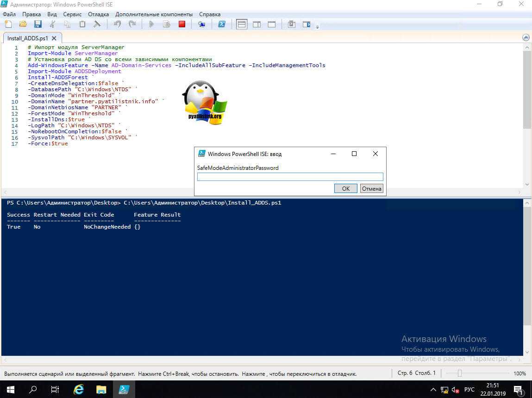Save the script using the floppy disk icon

tap(38, 25)
